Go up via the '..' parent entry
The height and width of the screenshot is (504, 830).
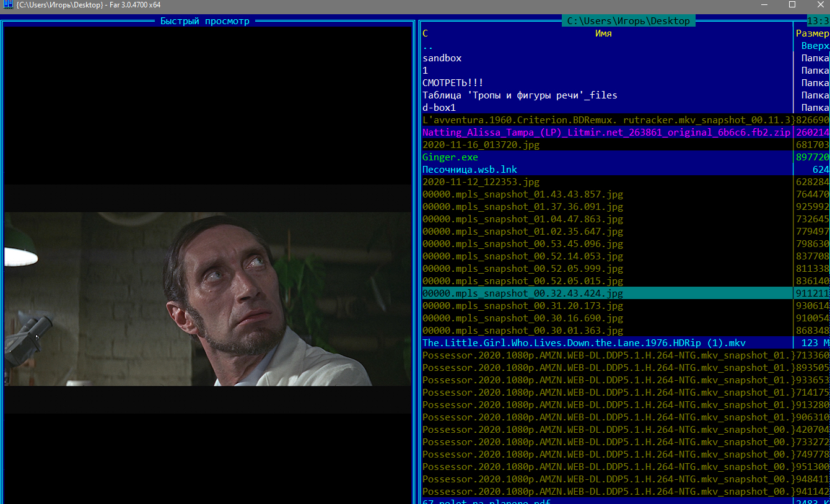428,46
